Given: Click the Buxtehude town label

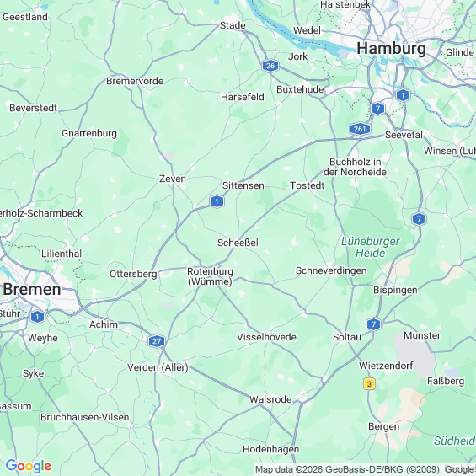Looking at the screenshot, I should coord(300,89).
